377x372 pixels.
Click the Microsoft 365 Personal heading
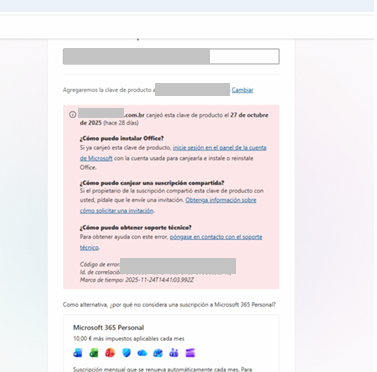pos(109,328)
